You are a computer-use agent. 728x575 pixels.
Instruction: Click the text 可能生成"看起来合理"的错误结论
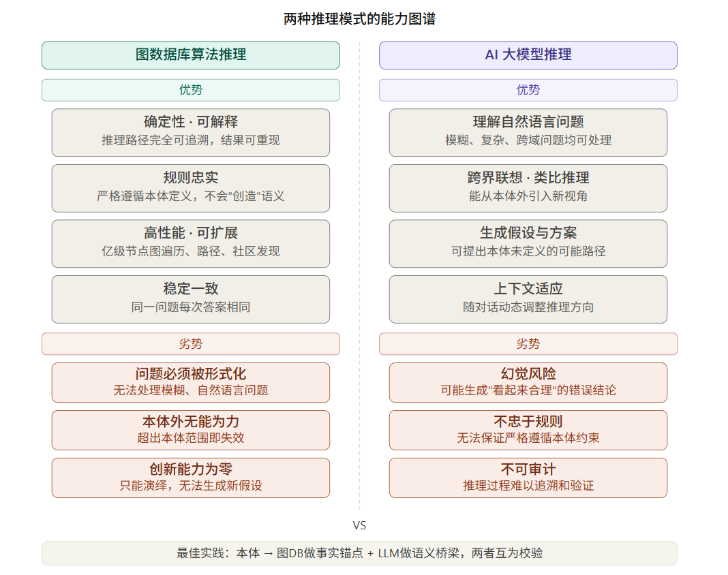(x=528, y=390)
